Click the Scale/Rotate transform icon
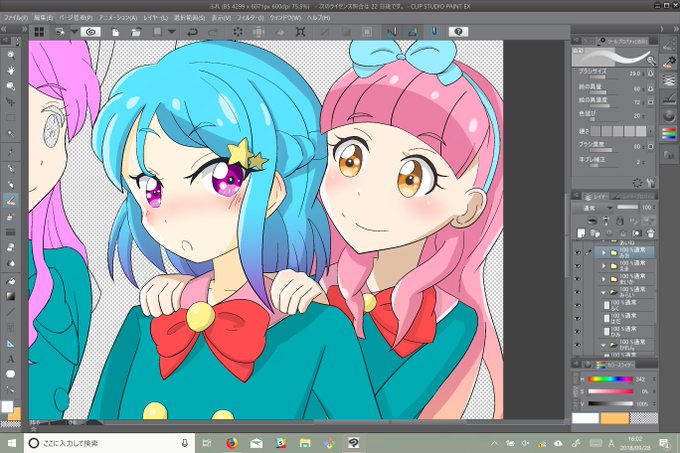This screenshot has width=680, height=453. (300, 32)
